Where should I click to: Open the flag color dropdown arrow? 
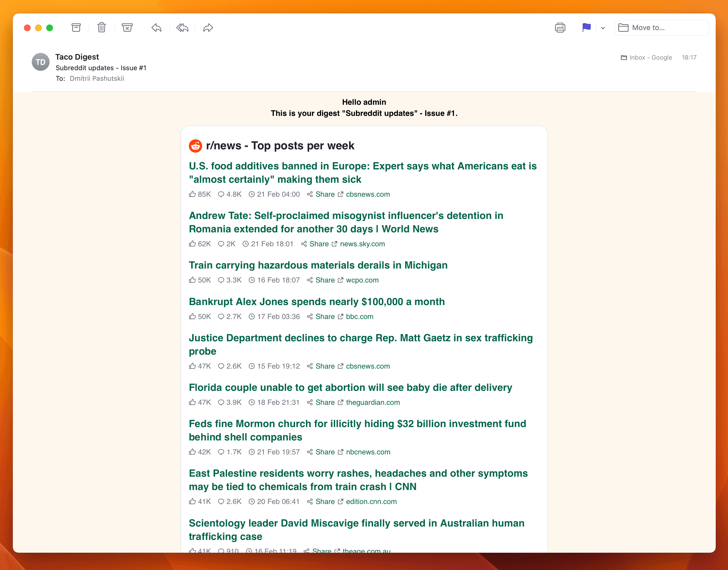tap(603, 28)
